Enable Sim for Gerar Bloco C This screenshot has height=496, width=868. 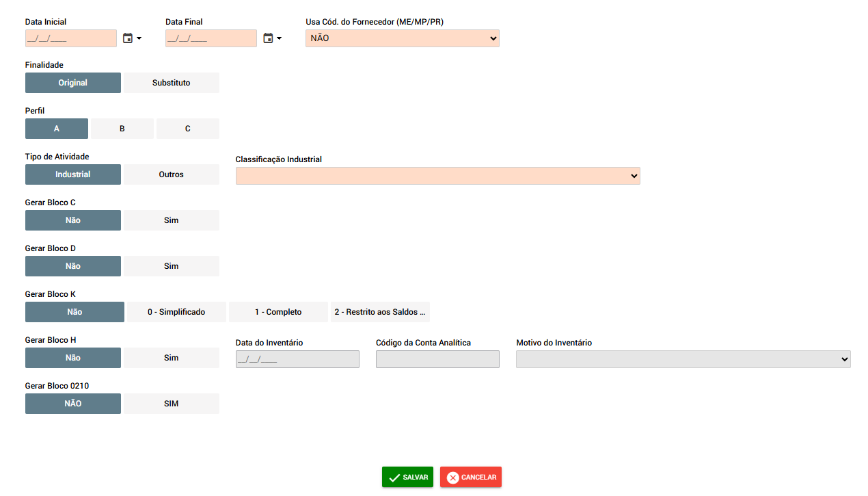(x=171, y=220)
